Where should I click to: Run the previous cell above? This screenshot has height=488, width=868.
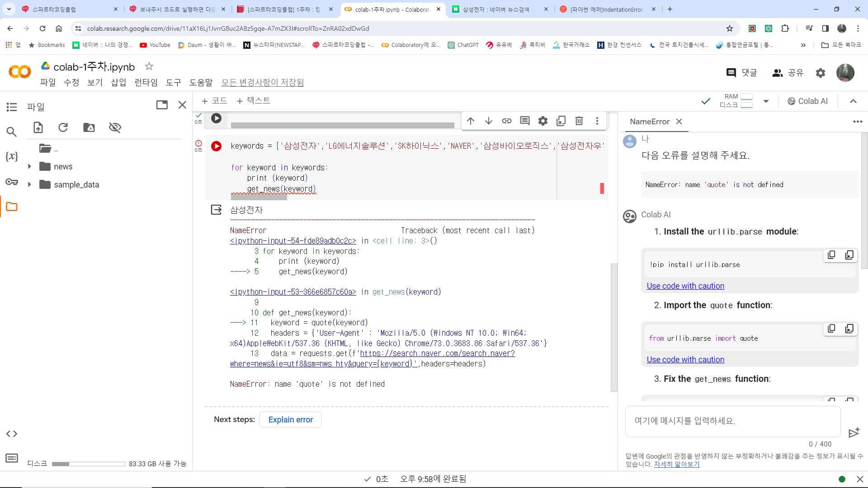point(217,118)
